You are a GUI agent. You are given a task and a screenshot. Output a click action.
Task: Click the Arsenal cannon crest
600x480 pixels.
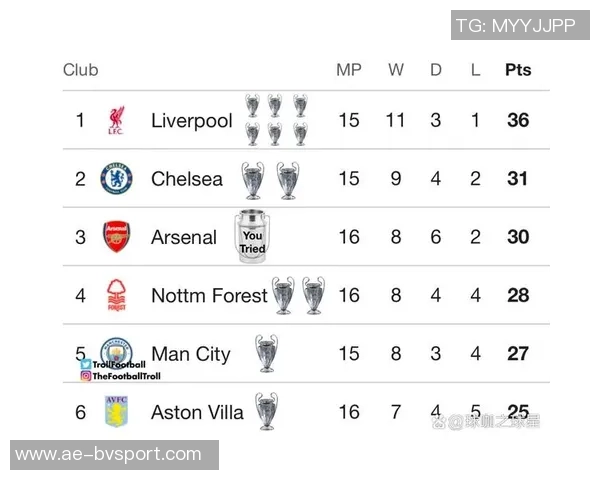point(116,237)
